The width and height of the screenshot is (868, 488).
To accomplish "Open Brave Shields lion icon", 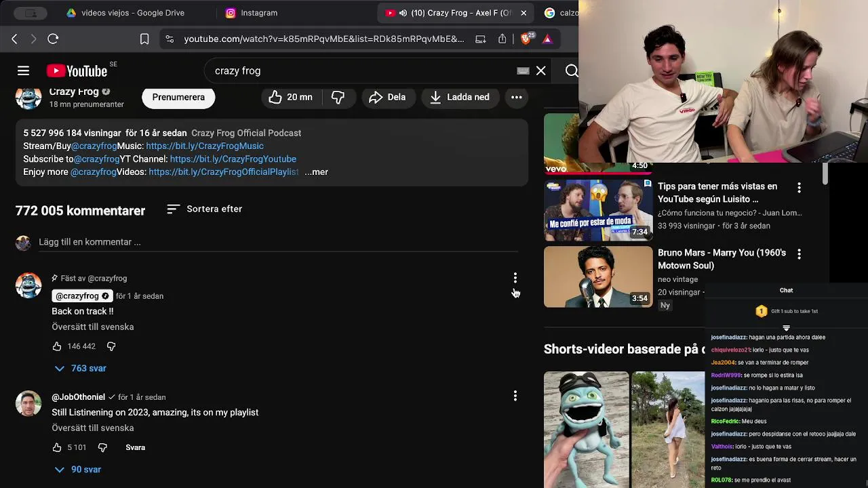I will point(526,39).
